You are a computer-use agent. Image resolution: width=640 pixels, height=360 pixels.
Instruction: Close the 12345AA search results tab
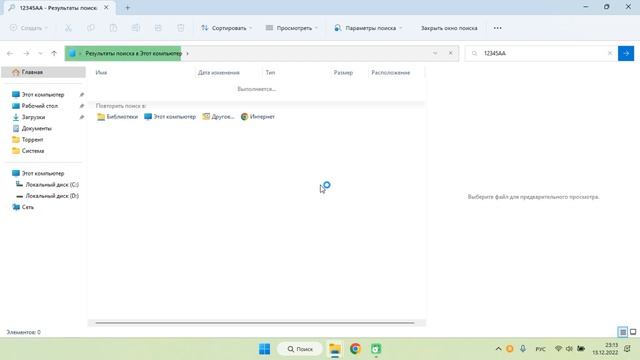[x=106, y=8]
